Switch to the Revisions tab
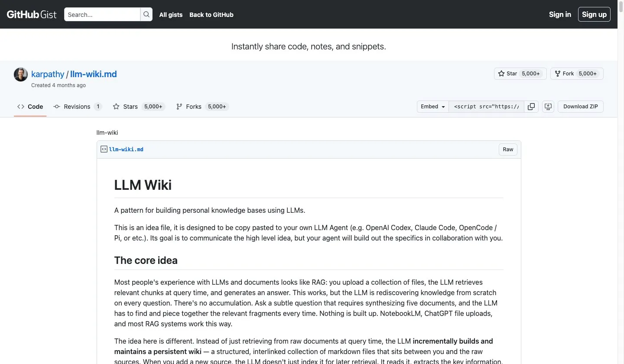Viewport: 624px width, 364px height. tap(77, 107)
